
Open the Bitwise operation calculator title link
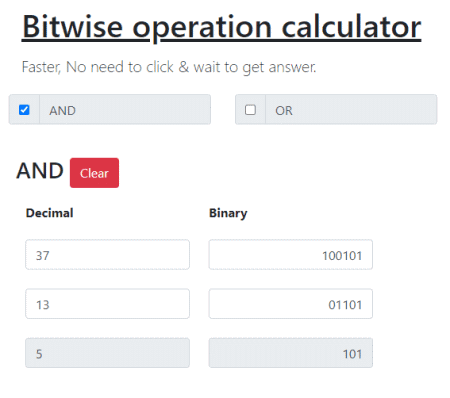pyautogui.click(x=222, y=27)
